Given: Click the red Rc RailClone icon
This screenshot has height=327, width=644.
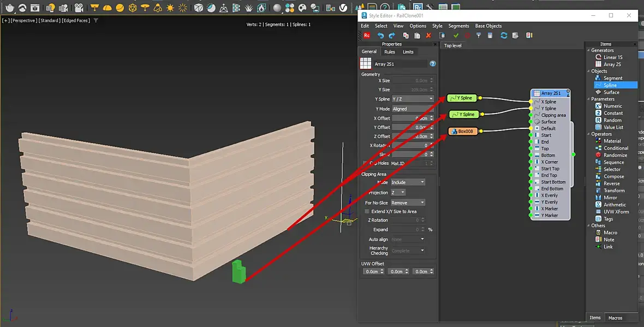Looking at the screenshot, I should (x=367, y=35).
